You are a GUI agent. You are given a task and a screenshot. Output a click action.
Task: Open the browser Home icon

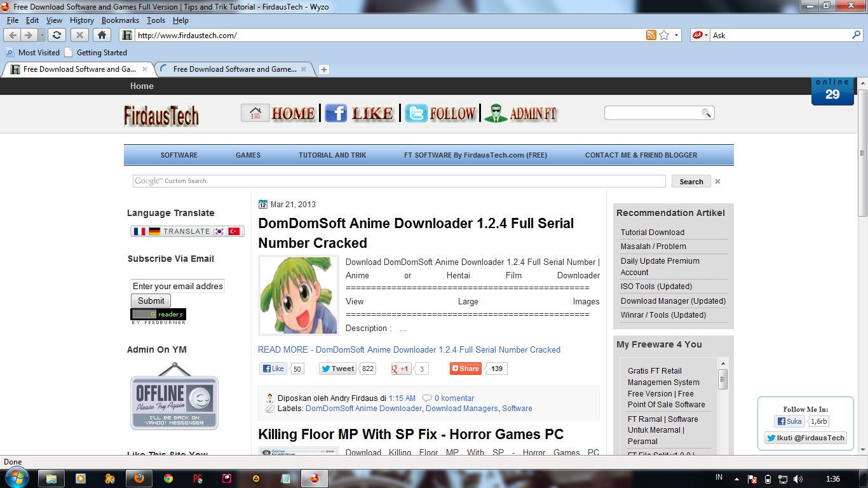point(103,35)
